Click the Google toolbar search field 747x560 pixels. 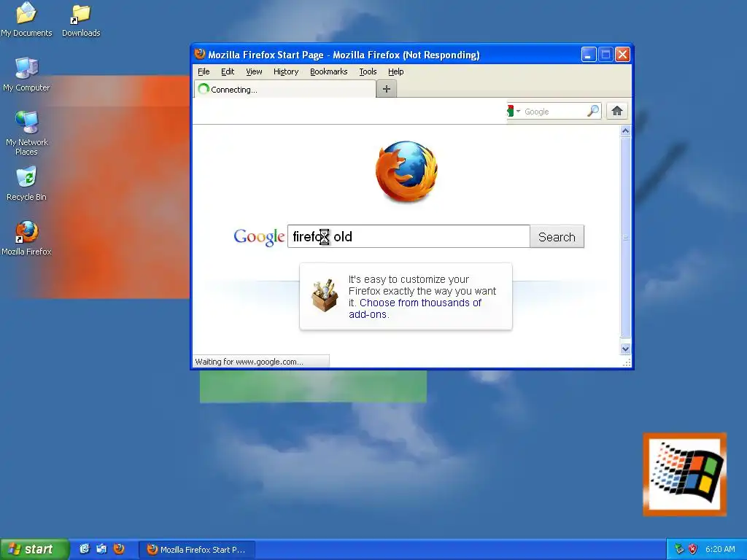(x=554, y=112)
